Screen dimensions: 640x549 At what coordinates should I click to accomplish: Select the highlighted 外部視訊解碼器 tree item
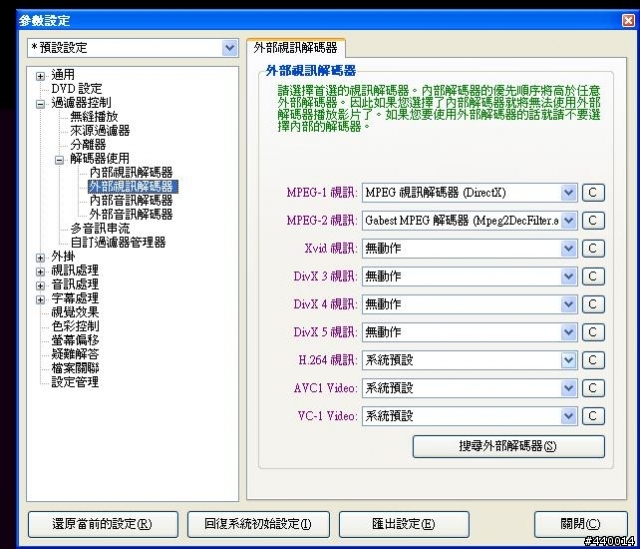coord(133,187)
